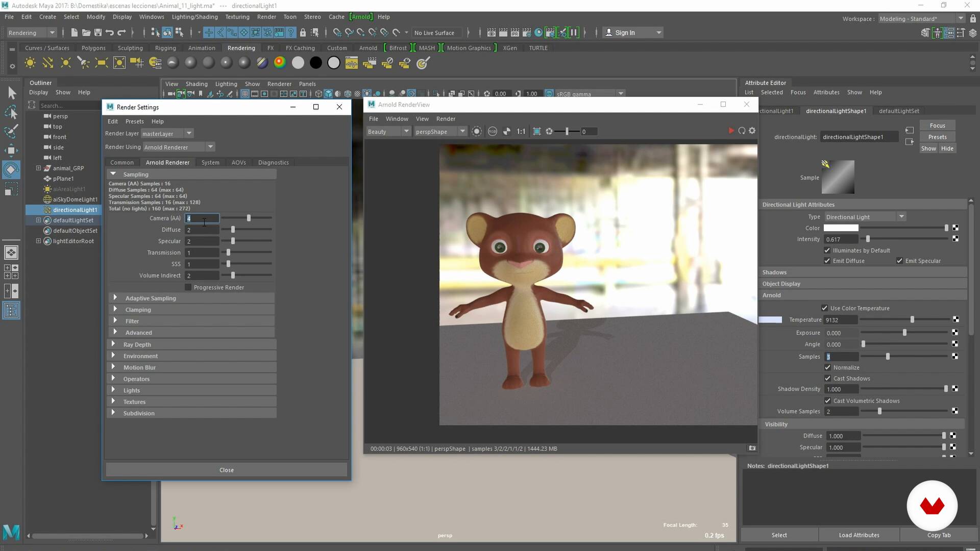Click the Ambient Light shelf icon
The image size is (980, 551).
click(30, 63)
